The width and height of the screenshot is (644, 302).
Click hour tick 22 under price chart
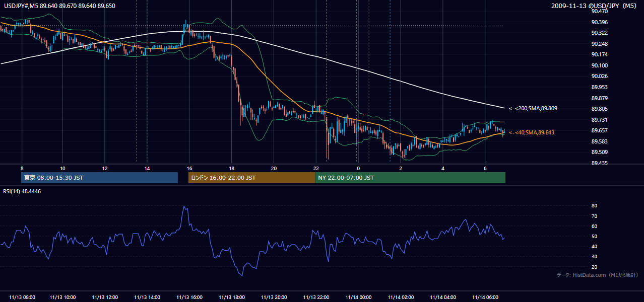pos(316,168)
